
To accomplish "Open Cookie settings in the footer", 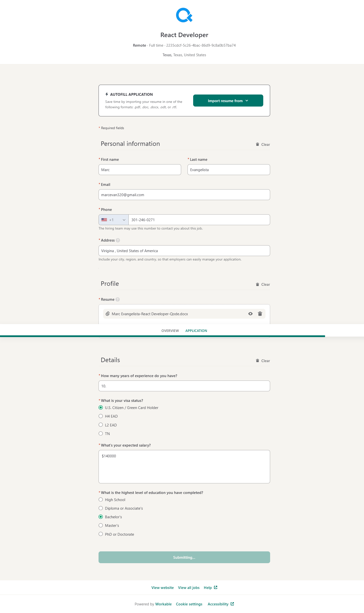I will coord(189,604).
